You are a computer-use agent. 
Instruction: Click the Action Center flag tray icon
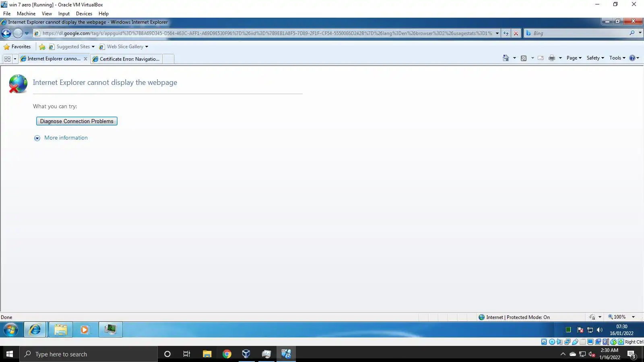point(580,330)
